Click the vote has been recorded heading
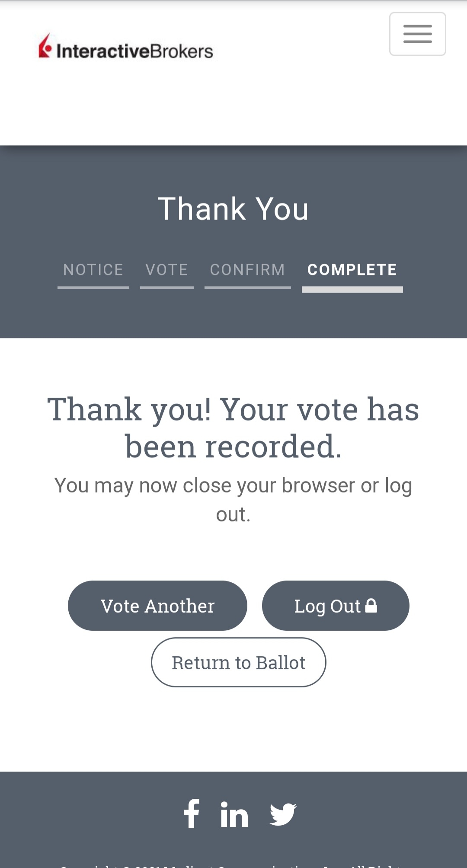 233,427
